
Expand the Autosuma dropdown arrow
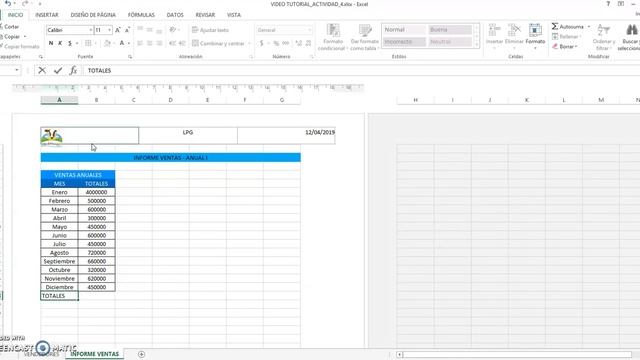tap(589, 27)
